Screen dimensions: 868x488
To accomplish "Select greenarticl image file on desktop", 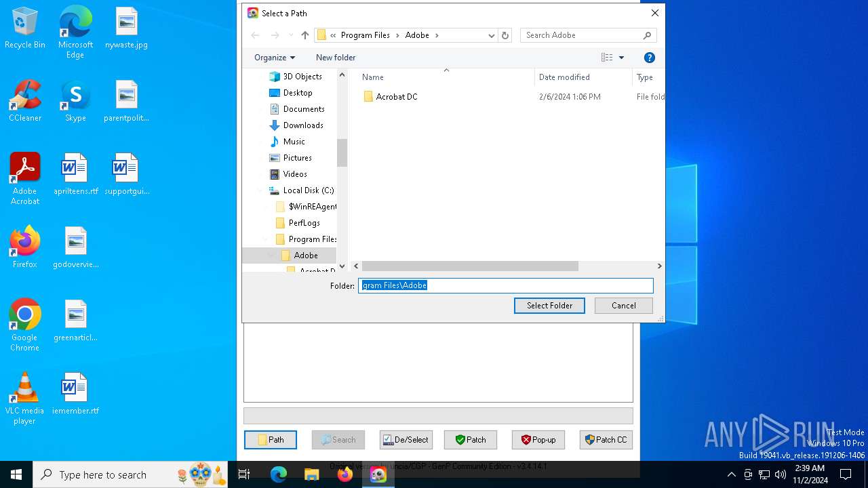I will coord(75,321).
